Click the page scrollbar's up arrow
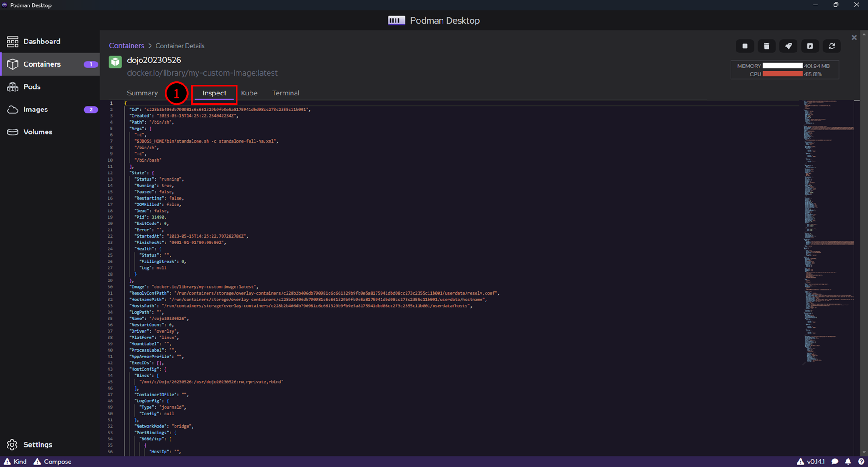 click(865, 33)
